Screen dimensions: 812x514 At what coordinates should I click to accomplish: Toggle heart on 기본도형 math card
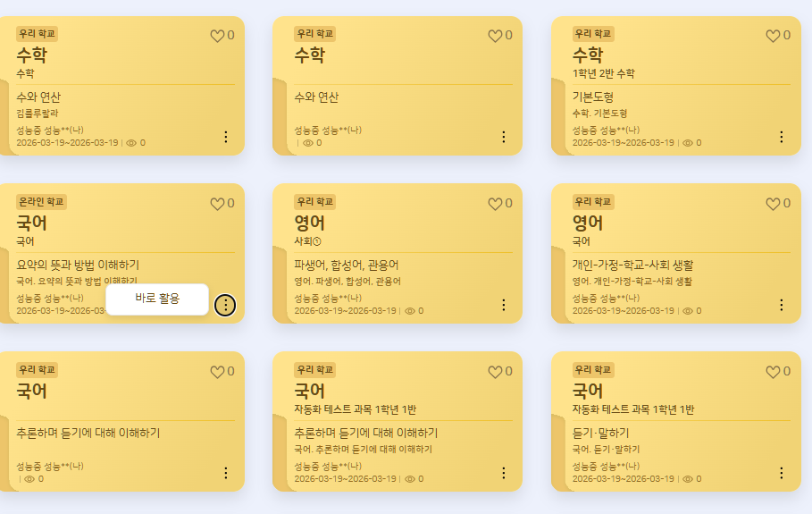pos(773,36)
